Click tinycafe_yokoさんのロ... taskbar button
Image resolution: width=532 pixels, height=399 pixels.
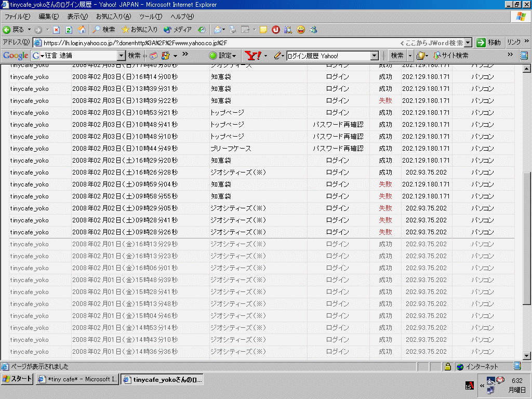pyautogui.click(x=162, y=379)
